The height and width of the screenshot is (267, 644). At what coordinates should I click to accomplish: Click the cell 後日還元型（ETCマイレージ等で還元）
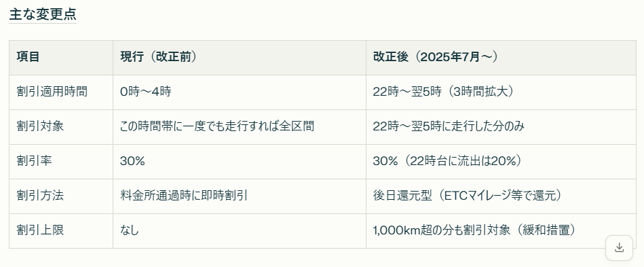[467, 195]
